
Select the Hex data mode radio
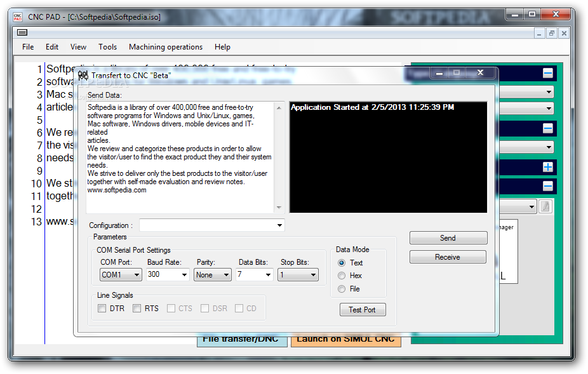pos(342,276)
